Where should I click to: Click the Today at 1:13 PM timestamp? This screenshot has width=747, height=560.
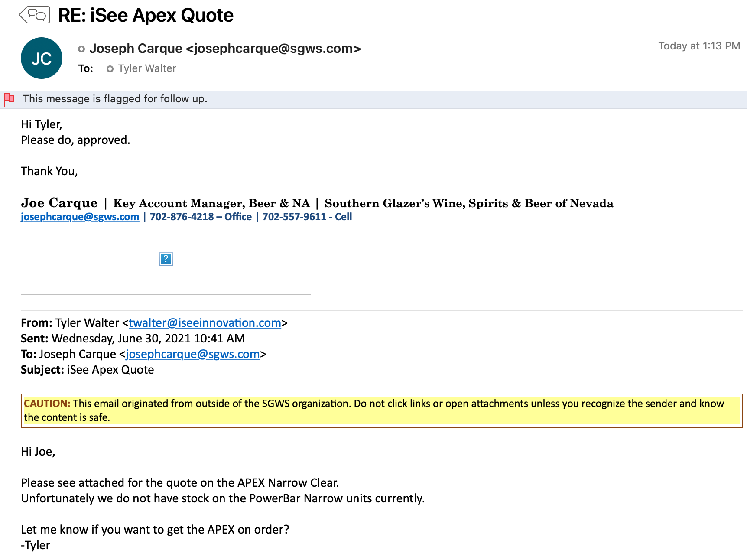pyautogui.click(x=698, y=46)
